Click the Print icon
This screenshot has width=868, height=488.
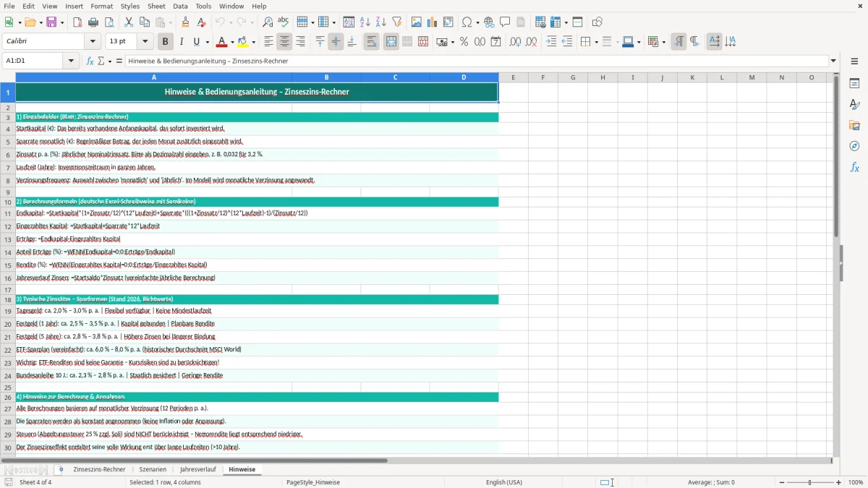point(93,22)
